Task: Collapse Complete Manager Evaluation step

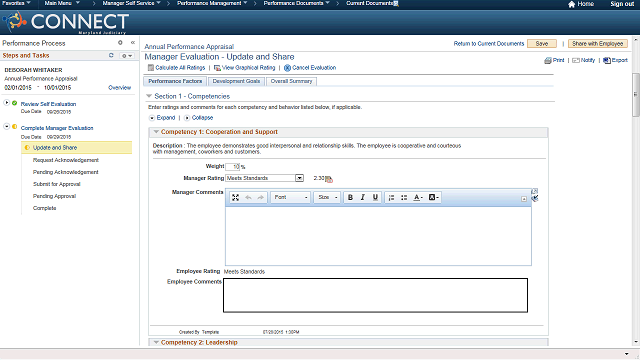Action: click(x=7, y=127)
